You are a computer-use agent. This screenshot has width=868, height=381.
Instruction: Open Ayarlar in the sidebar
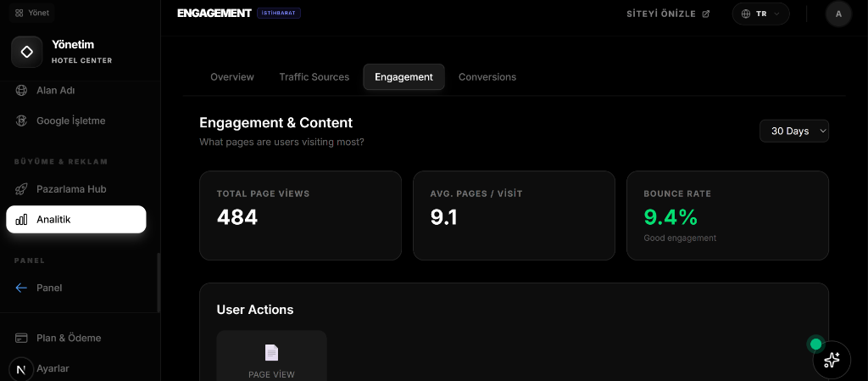pos(53,369)
